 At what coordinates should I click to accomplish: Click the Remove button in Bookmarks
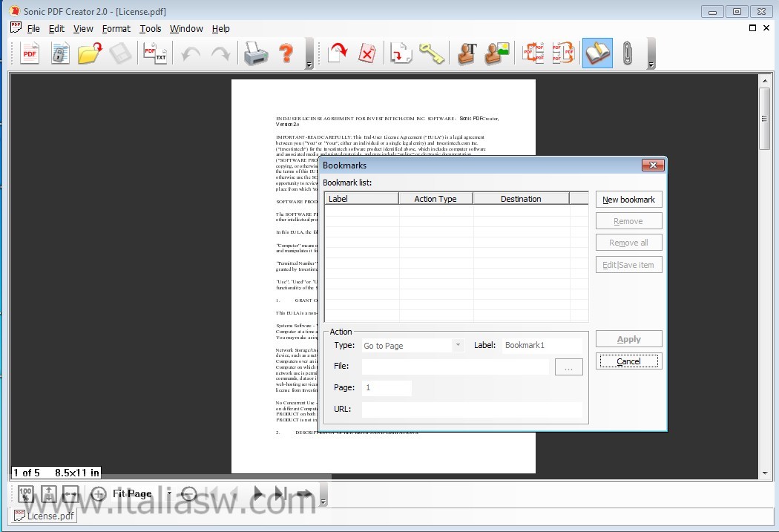(628, 221)
